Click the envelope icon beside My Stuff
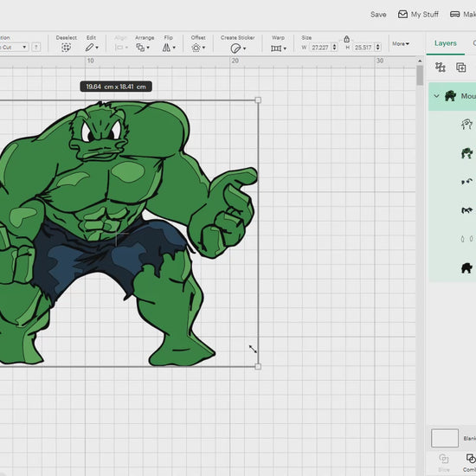Image resolution: width=476 pixels, height=476 pixels. click(402, 14)
